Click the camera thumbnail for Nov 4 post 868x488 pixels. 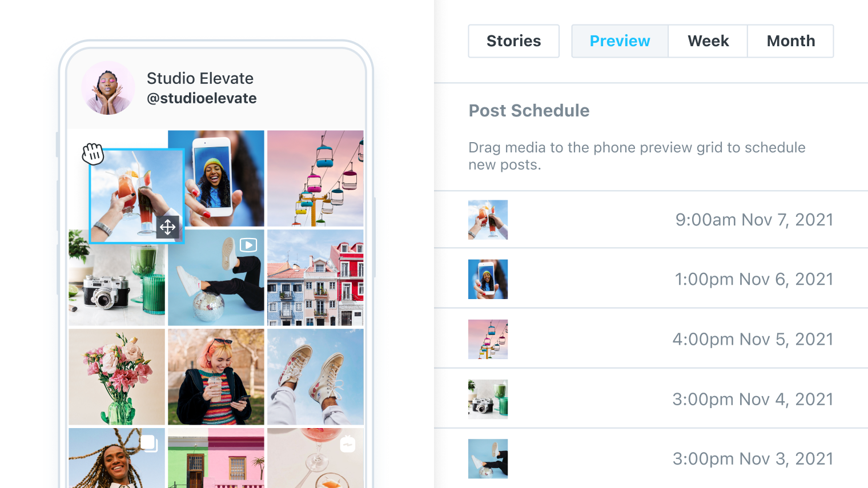click(x=488, y=399)
